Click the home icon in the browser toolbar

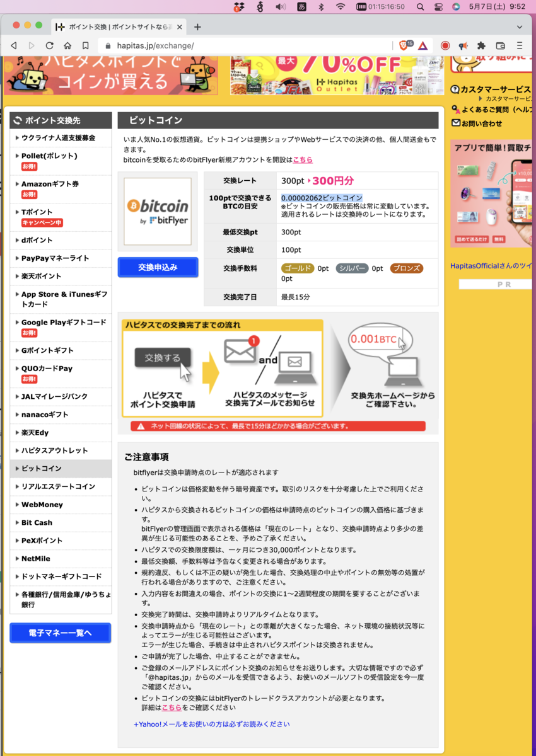click(67, 45)
